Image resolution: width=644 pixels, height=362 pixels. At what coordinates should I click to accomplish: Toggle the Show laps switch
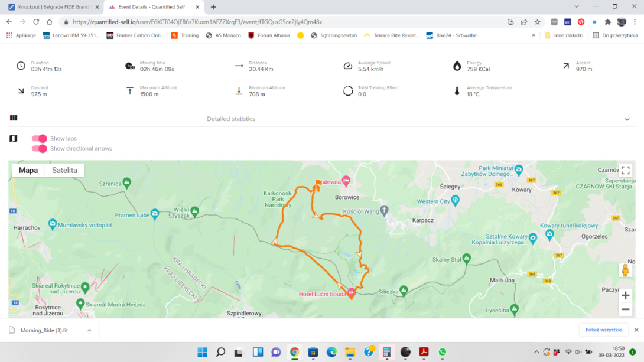click(x=40, y=138)
